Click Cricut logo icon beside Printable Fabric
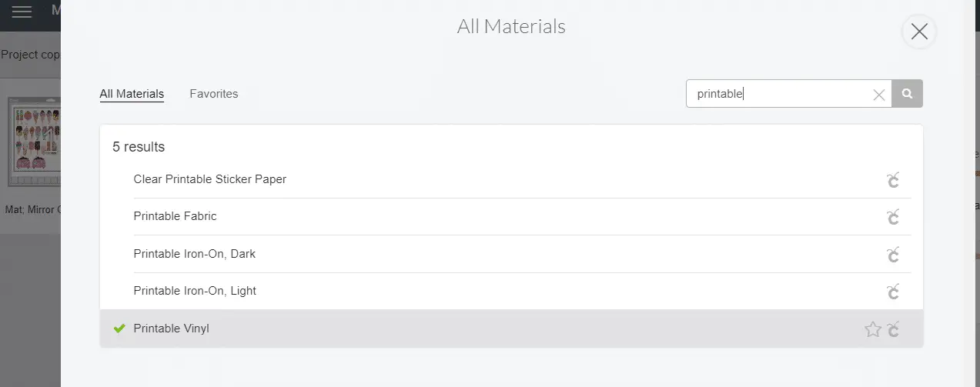This screenshot has height=387, width=980. pos(893,217)
